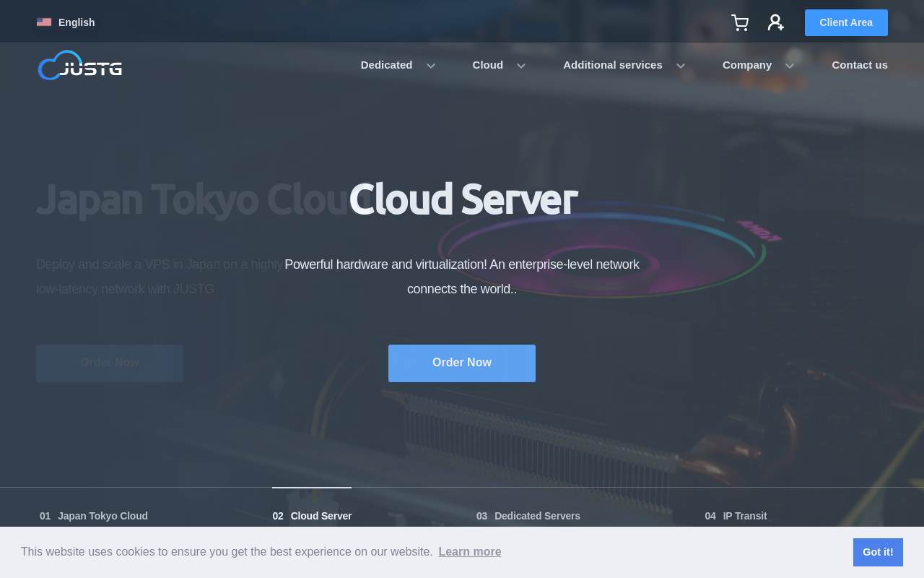Image resolution: width=924 pixels, height=578 pixels.
Task: Expand the Cloud menu chevron
Action: pyautogui.click(x=521, y=66)
